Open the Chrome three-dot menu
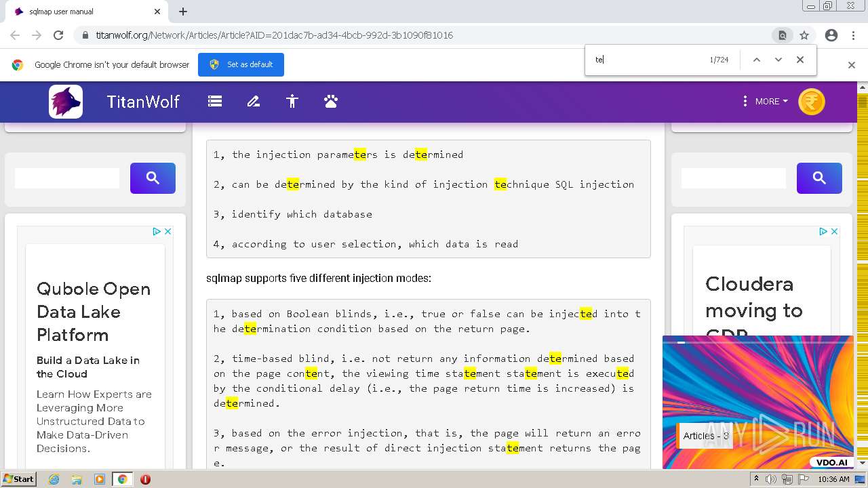This screenshot has height=488, width=868. click(853, 35)
